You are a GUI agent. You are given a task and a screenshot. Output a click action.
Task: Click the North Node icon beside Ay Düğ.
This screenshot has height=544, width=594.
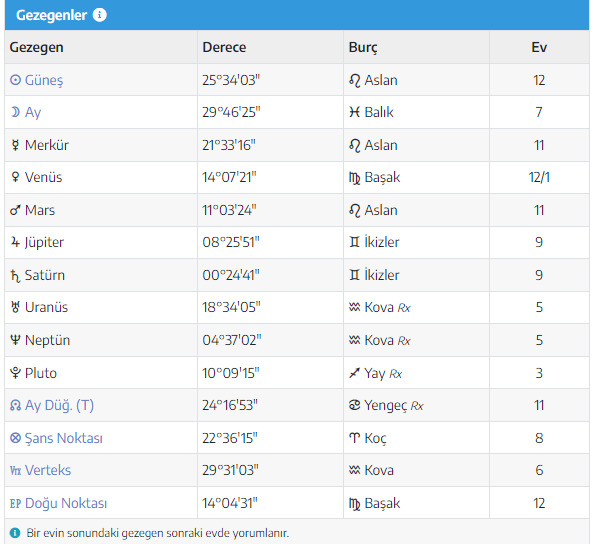pos(15,406)
